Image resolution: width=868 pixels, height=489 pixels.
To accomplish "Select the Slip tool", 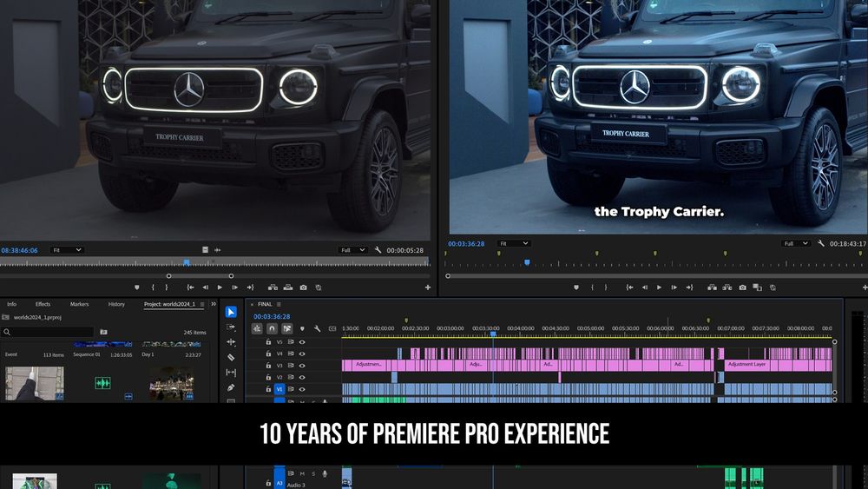I will pyautogui.click(x=231, y=372).
